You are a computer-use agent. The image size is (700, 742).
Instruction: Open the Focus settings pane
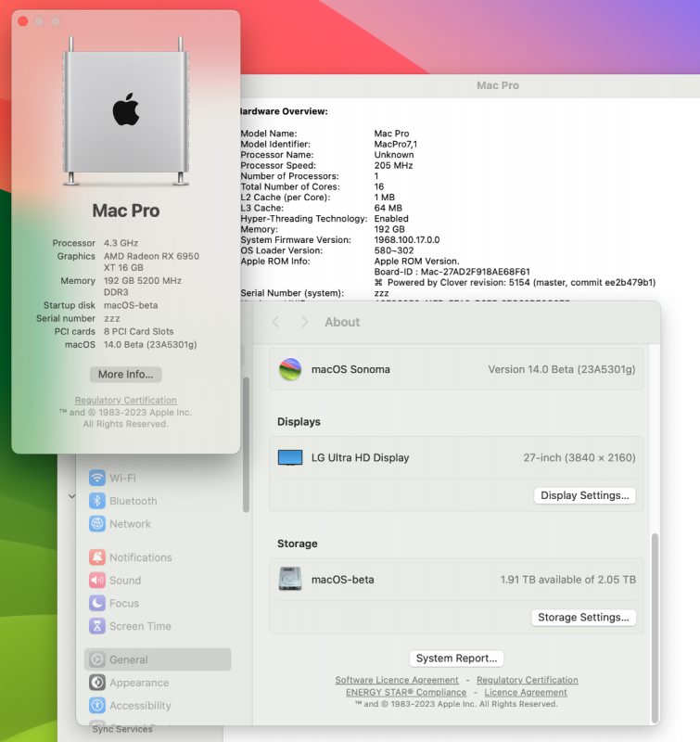click(x=158, y=604)
